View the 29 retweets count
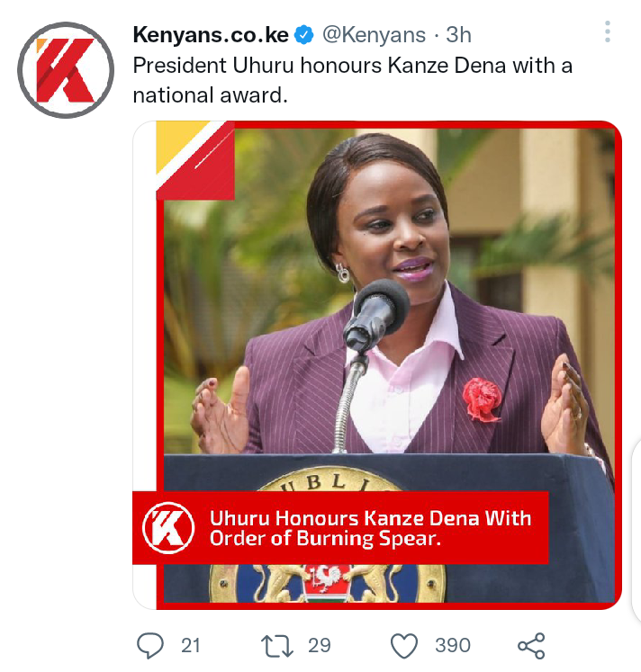 click(x=320, y=646)
